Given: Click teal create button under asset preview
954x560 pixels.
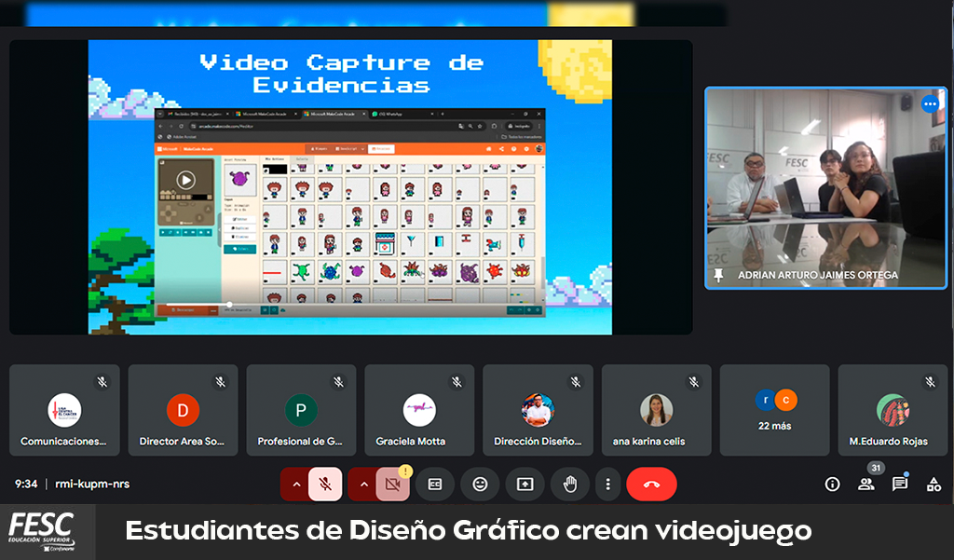Looking at the screenshot, I should tap(239, 249).
